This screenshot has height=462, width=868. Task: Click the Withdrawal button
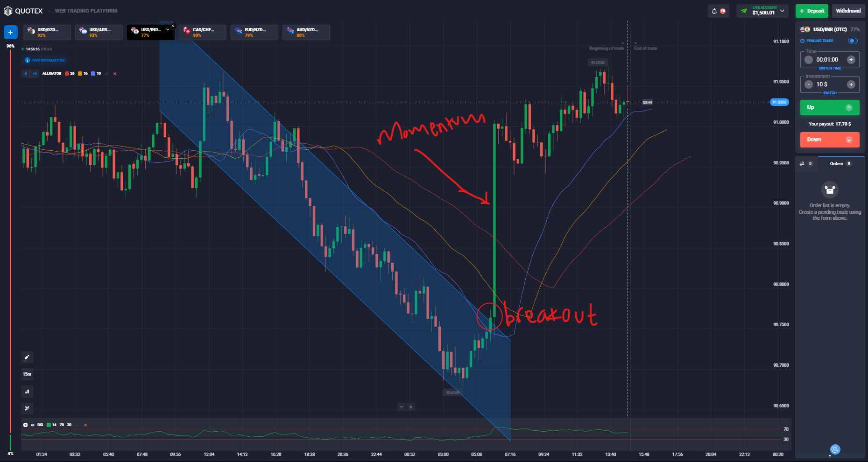(x=848, y=11)
